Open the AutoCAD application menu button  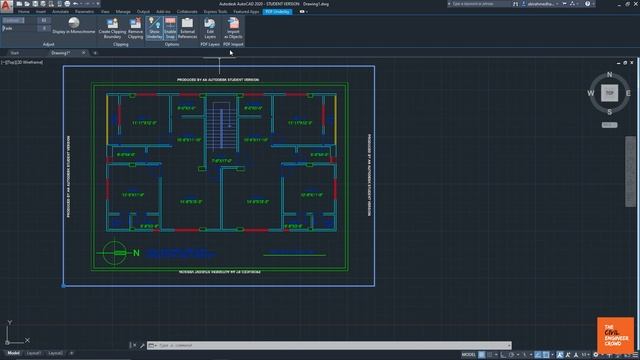pos(6,6)
